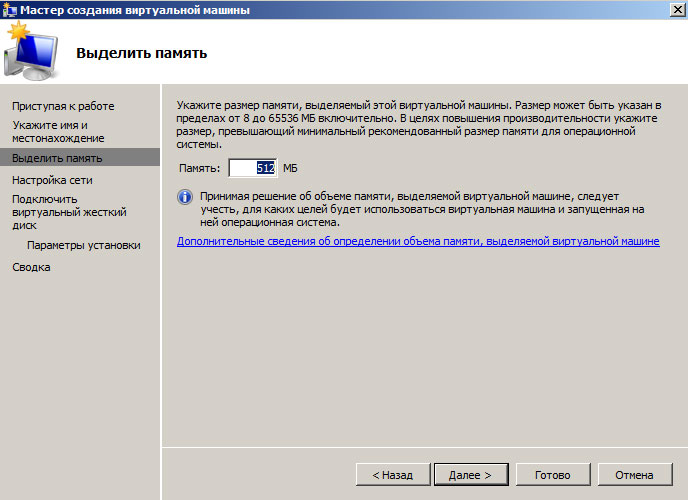The width and height of the screenshot is (688, 500).
Task: Select the Выделить память step
Action: point(80,157)
